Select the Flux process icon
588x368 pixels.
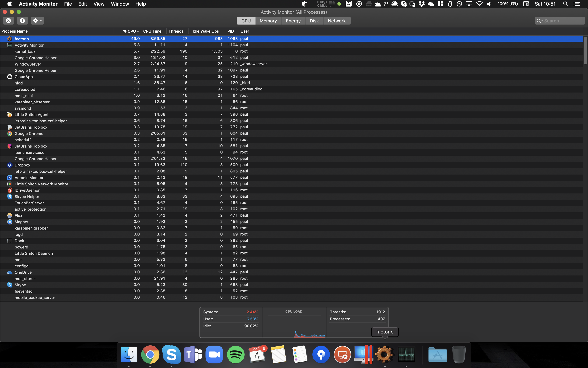coord(10,215)
